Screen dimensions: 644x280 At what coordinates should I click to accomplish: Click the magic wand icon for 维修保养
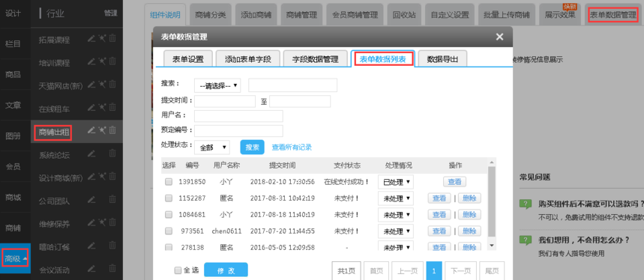pos(102,222)
